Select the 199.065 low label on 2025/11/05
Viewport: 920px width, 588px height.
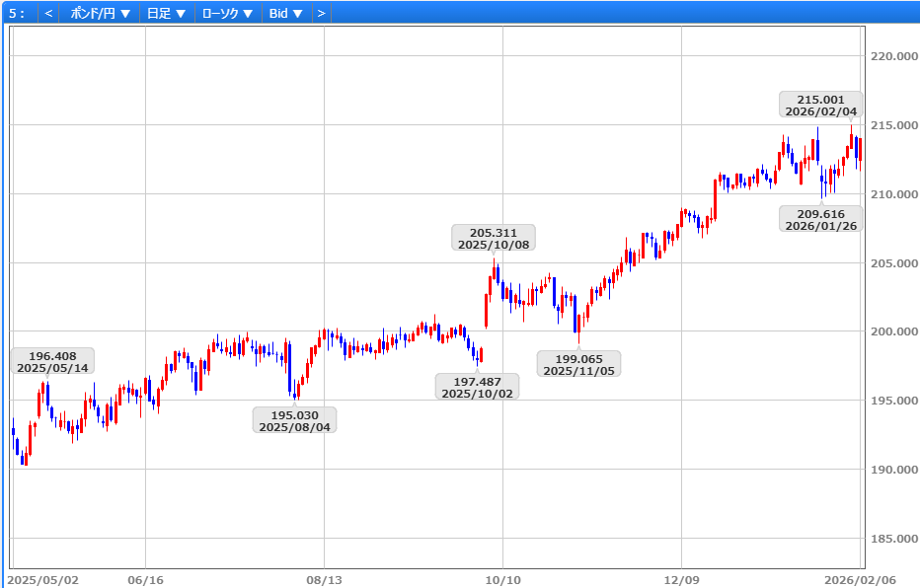point(578,364)
